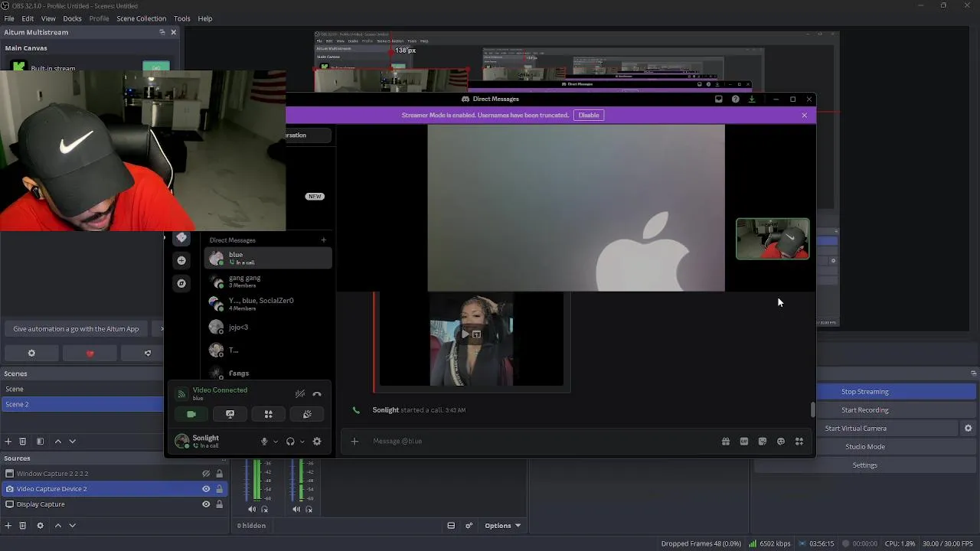Open microphone input options arrow
Viewport: 980px width, 551px height.
[276, 442]
